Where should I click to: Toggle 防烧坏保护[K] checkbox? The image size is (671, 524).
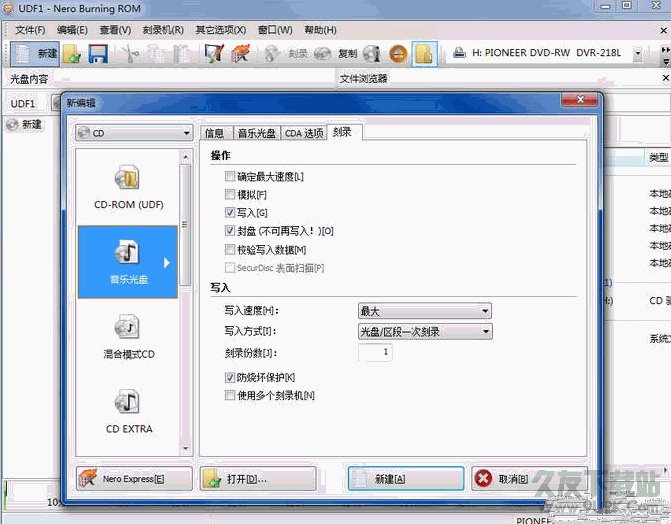(230, 377)
